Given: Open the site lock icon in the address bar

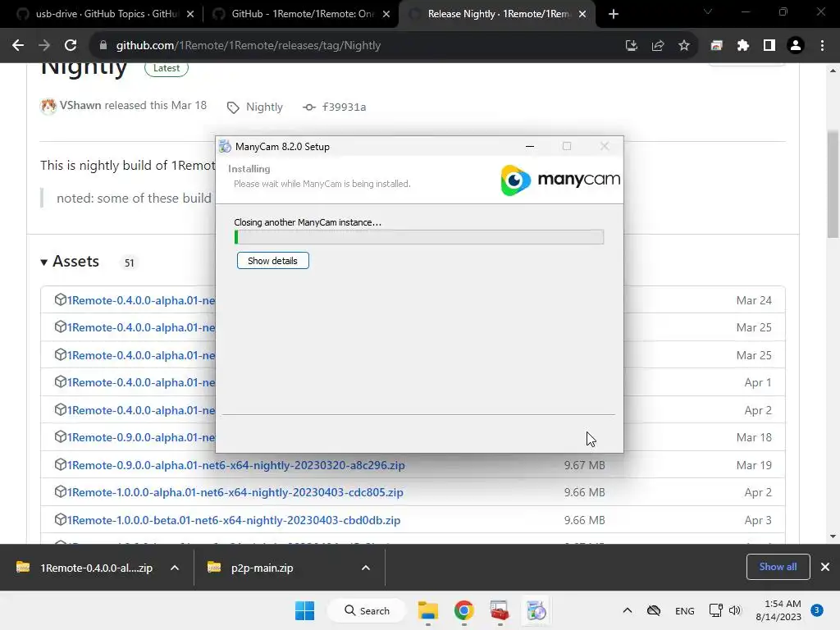Looking at the screenshot, I should tap(103, 46).
